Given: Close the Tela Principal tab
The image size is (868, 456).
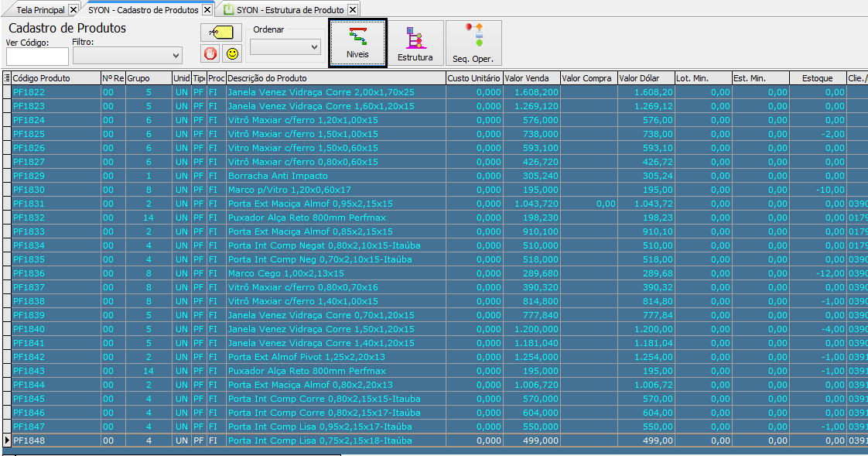Looking at the screenshot, I should pos(73,10).
